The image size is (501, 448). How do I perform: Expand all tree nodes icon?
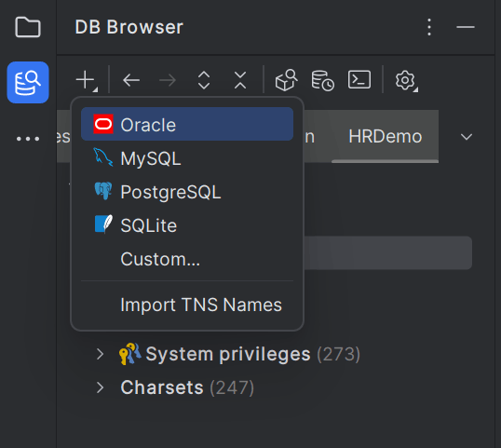click(204, 80)
